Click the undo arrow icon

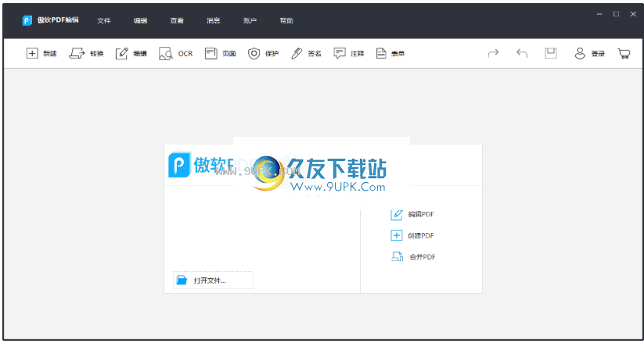tap(522, 53)
